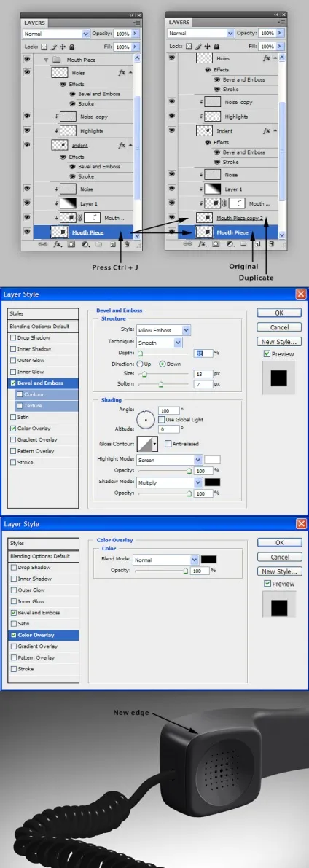This screenshot has width=309, height=868.
Task: Click New Style in the Bevel and Emboss dialog
Action: 280,342
